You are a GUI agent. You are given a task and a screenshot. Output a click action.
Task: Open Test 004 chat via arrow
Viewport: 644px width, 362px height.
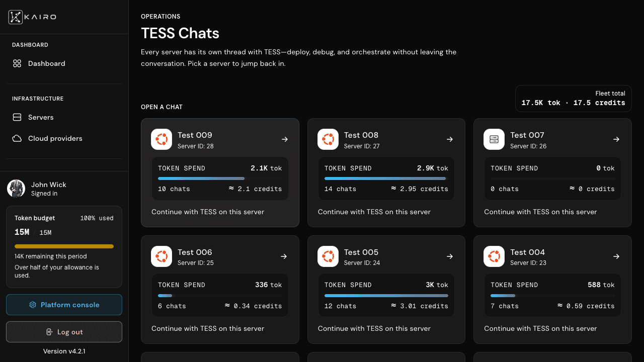tap(616, 256)
